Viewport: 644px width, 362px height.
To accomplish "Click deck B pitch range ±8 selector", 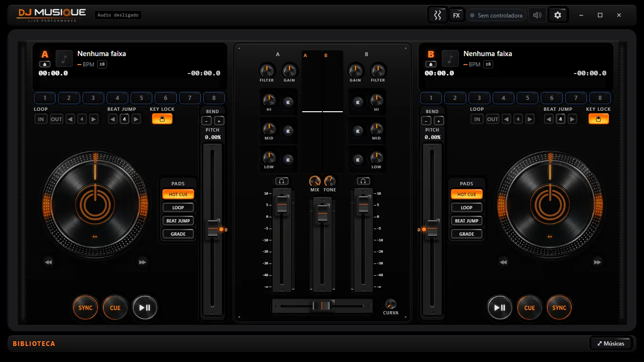I will tap(488, 64).
